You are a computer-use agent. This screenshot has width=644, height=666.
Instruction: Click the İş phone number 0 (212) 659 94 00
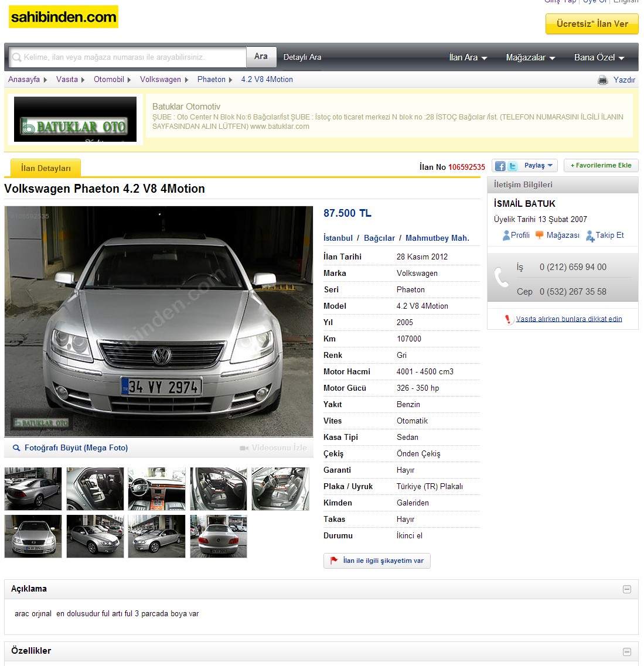(x=573, y=267)
